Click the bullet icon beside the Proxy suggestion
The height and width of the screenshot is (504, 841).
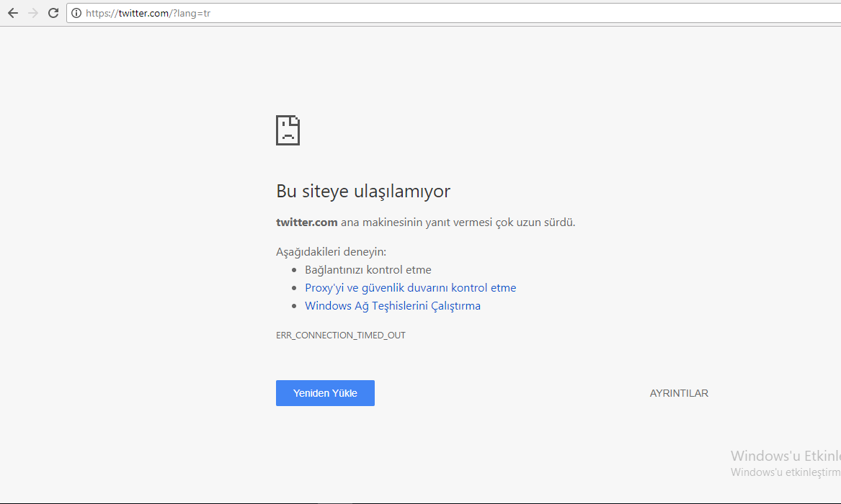click(x=294, y=287)
